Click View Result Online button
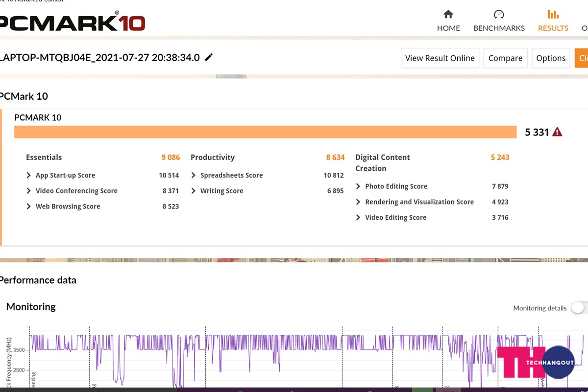 coord(440,58)
